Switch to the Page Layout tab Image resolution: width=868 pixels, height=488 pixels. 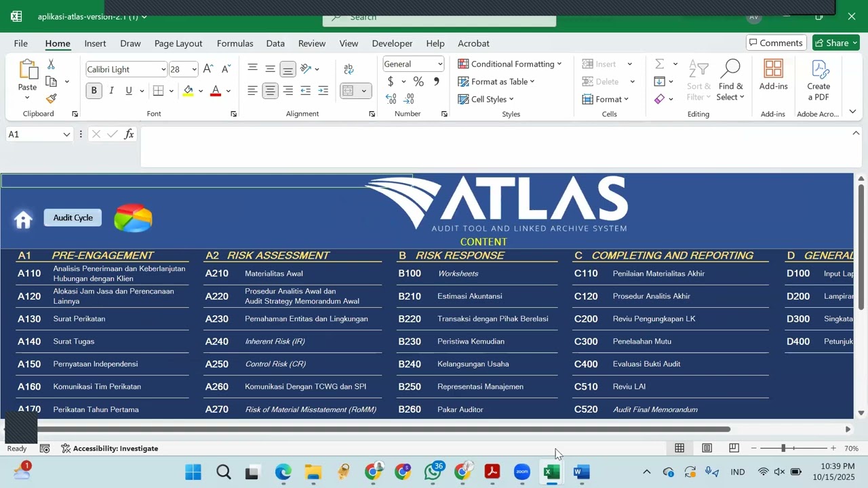click(178, 43)
